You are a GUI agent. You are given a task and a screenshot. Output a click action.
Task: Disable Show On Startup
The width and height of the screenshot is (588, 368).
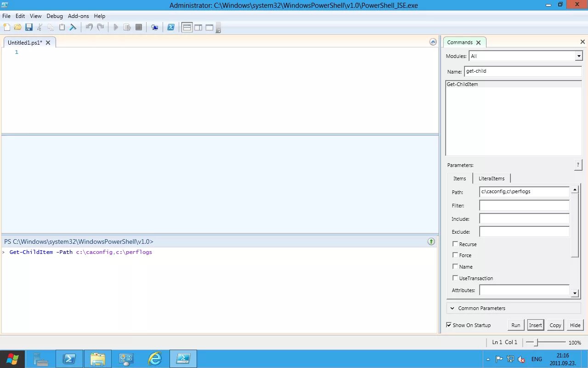(x=449, y=325)
